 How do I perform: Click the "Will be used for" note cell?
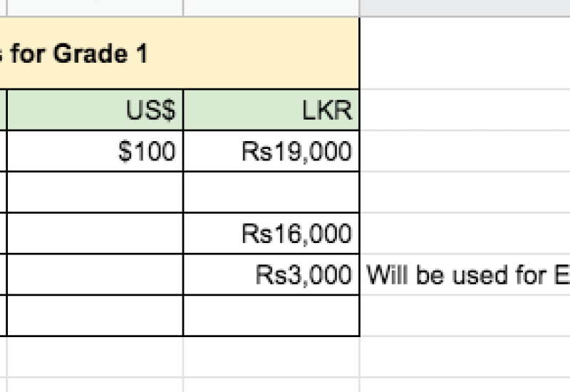click(465, 274)
